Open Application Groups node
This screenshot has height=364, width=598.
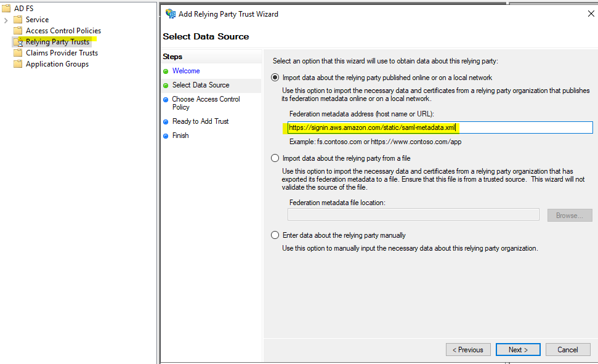[x=57, y=64]
